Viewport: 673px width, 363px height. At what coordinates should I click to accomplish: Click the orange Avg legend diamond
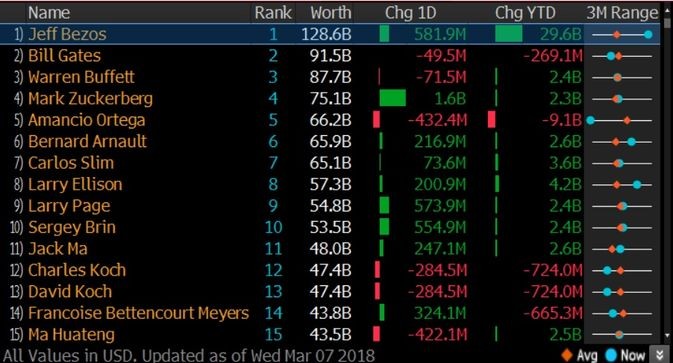[x=567, y=355]
